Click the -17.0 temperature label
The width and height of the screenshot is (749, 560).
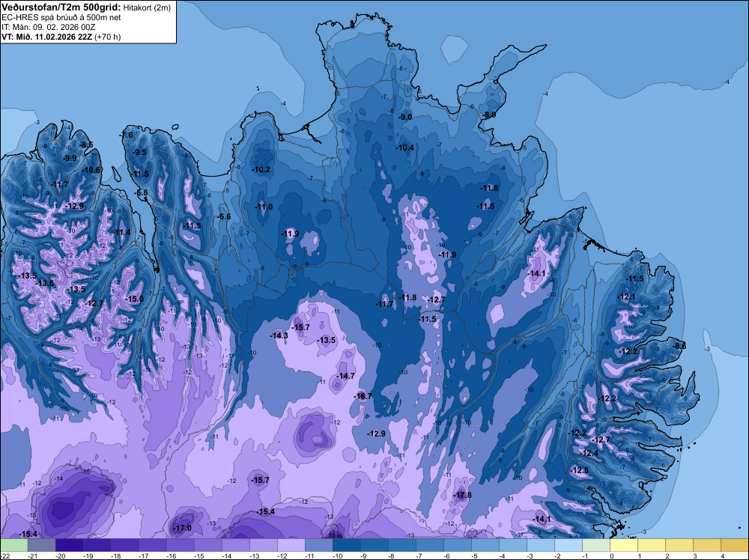pos(183,528)
